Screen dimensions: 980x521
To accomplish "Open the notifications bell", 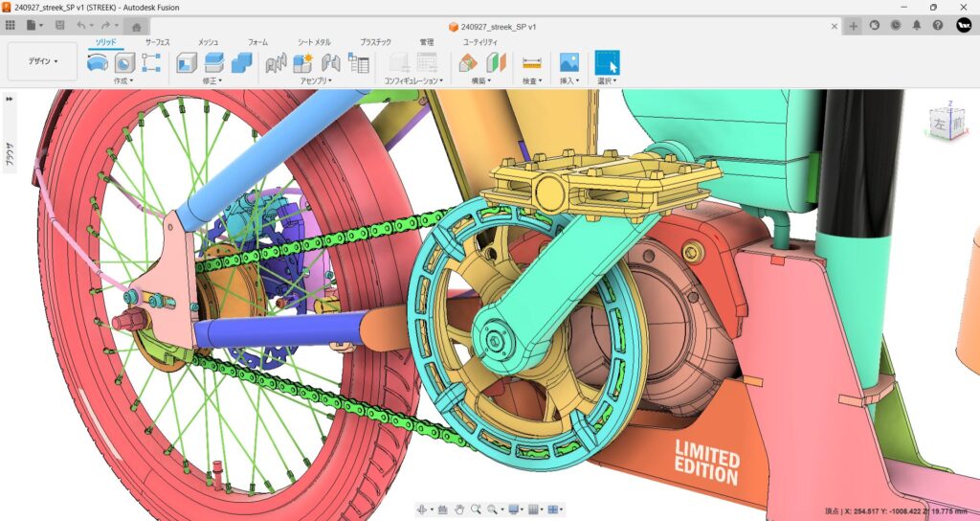I will coord(917,26).
